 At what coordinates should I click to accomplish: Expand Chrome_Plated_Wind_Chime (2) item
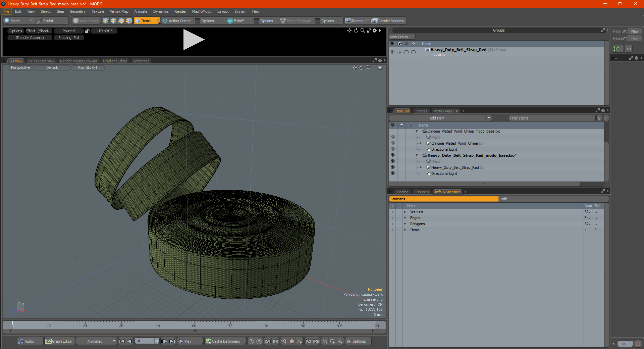click(421, 143)
